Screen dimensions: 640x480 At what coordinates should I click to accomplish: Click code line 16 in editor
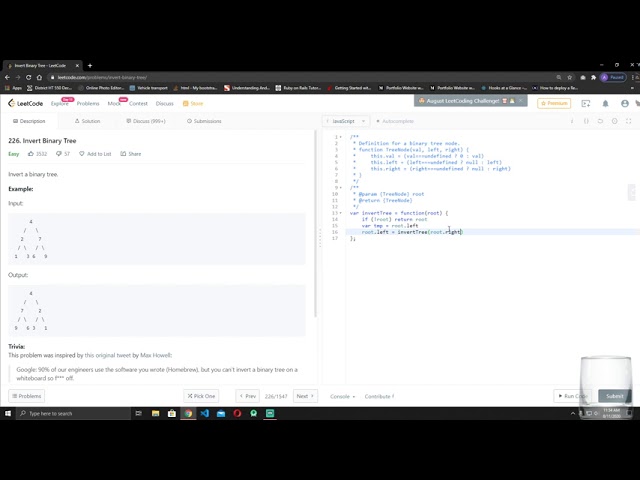point(493,232)
